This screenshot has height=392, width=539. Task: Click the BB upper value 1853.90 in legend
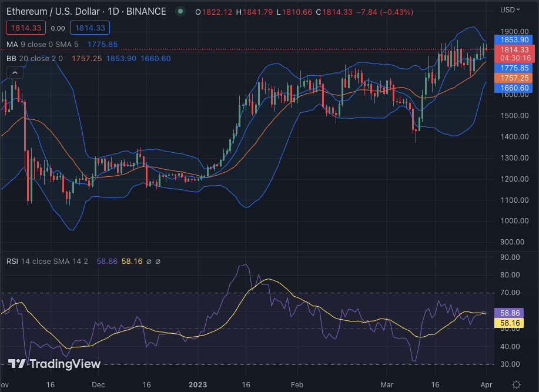121,58
